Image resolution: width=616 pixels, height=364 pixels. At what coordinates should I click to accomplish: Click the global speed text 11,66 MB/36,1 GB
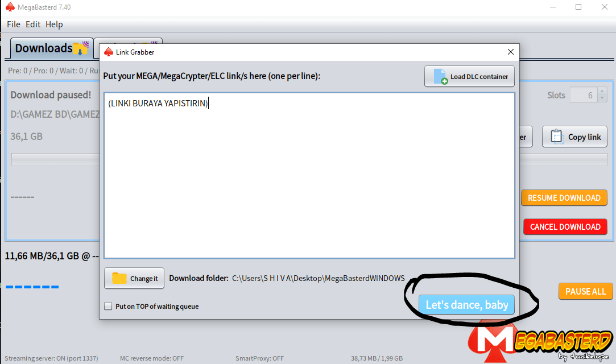pos(52,256)
